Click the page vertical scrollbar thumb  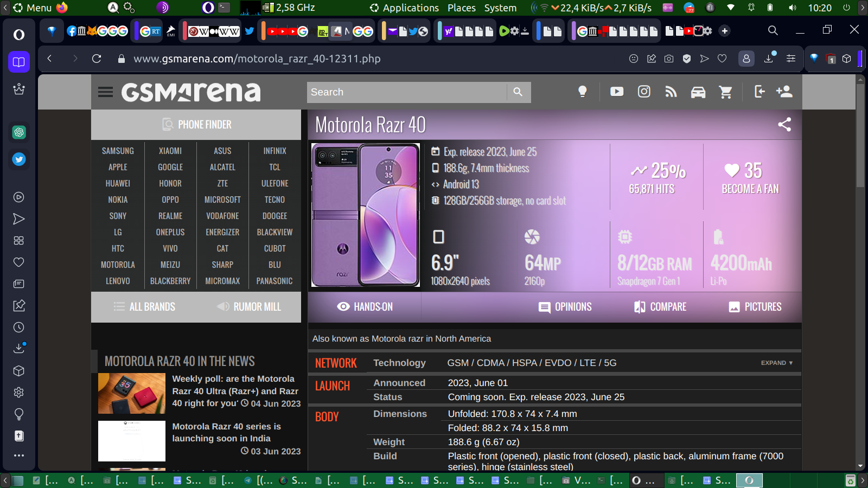coord(860,136)
